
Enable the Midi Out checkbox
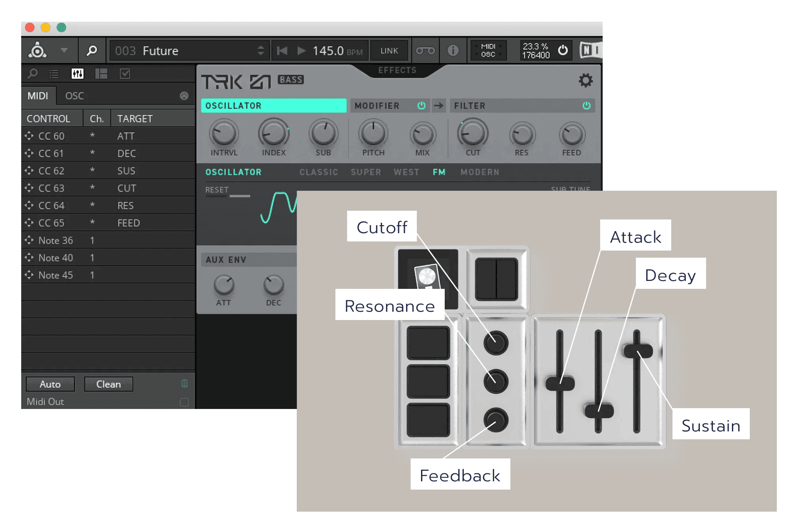tap(184, 402)
